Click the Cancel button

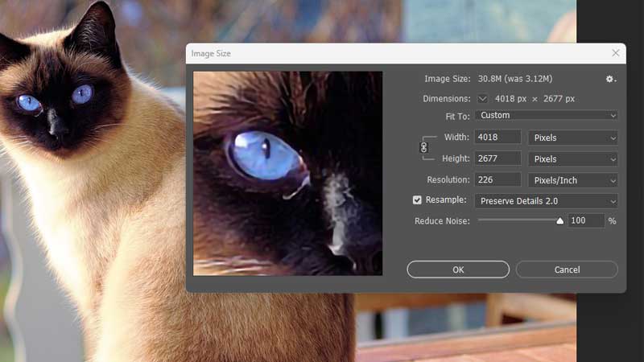[567, 269]
